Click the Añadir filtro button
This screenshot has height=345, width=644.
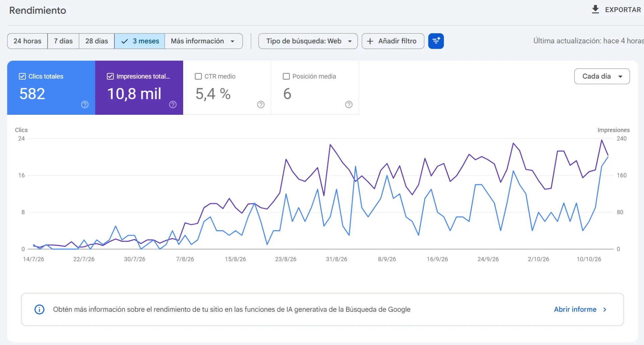pos(393,41)
